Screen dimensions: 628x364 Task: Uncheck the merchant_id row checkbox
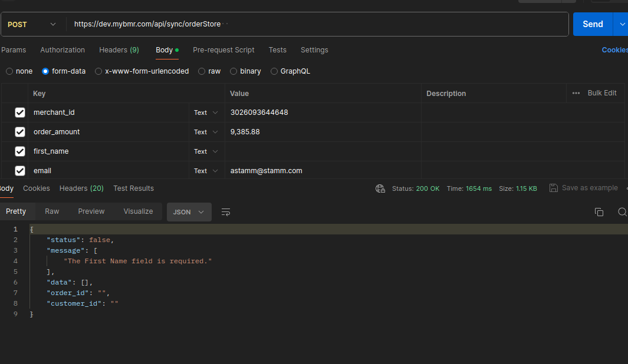coord(20,112)
